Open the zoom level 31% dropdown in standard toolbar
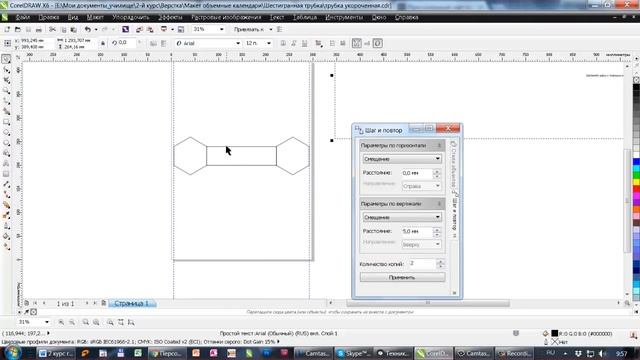Viewport: 640px width, 360px height. (x=222, y=29)
